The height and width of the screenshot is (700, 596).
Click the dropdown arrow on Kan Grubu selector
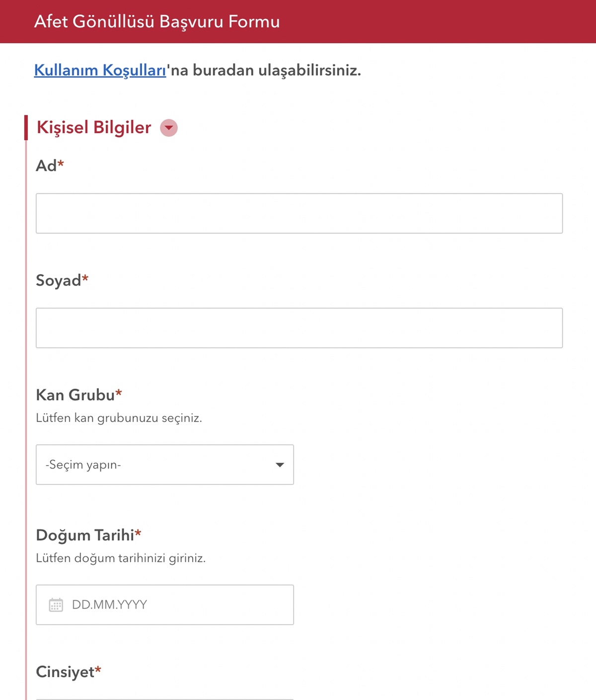tap(280, 465)
